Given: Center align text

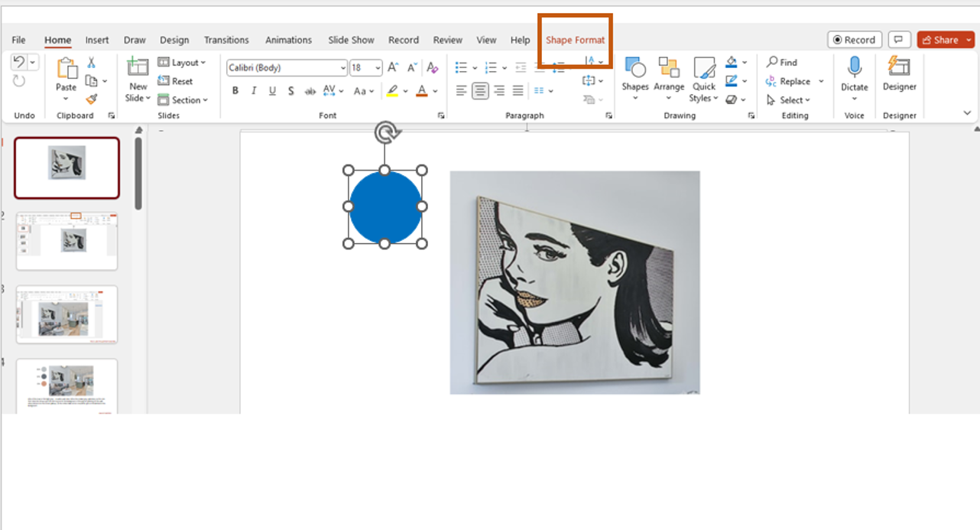Looking at the screenshot, I should 480,91.
